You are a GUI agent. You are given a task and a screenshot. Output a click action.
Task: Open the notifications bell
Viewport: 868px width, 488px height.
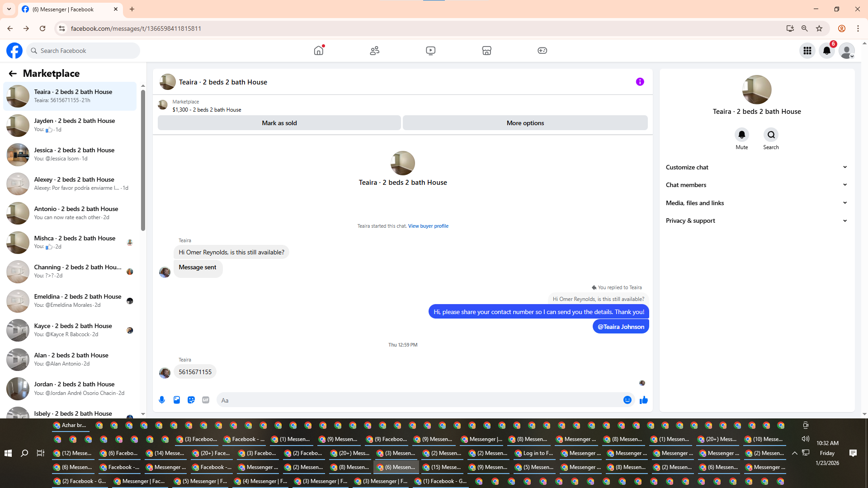827,51
